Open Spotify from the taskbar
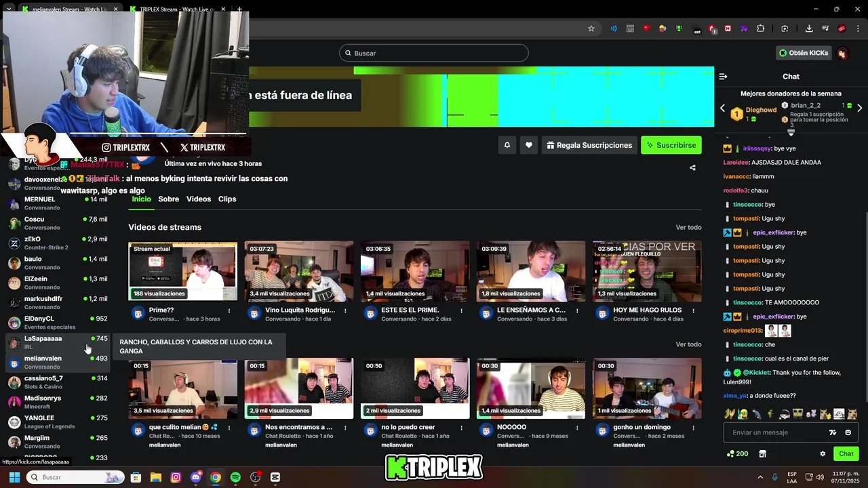 [x=235, y=477]
